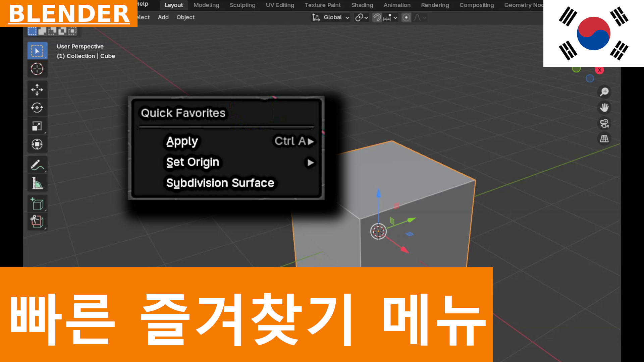Select the Select Box tool
Viewport: 644px width, 362px height.
37,51
